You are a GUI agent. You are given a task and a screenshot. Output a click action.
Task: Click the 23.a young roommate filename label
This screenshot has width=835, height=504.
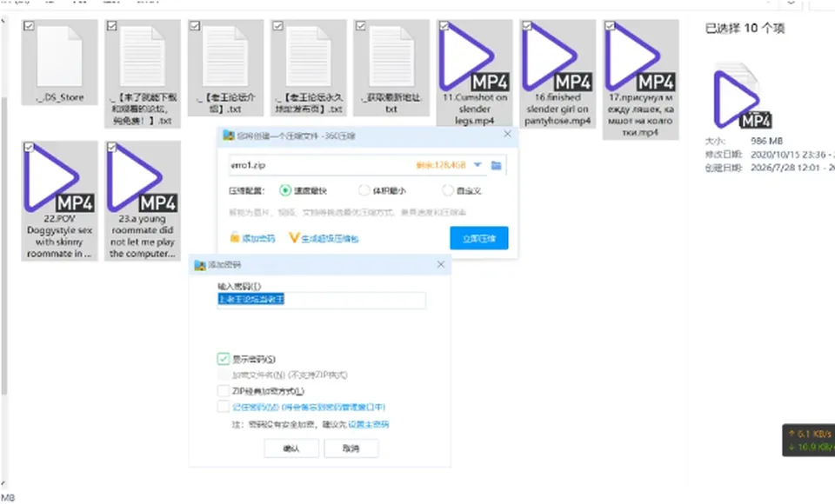click(142, 235)
